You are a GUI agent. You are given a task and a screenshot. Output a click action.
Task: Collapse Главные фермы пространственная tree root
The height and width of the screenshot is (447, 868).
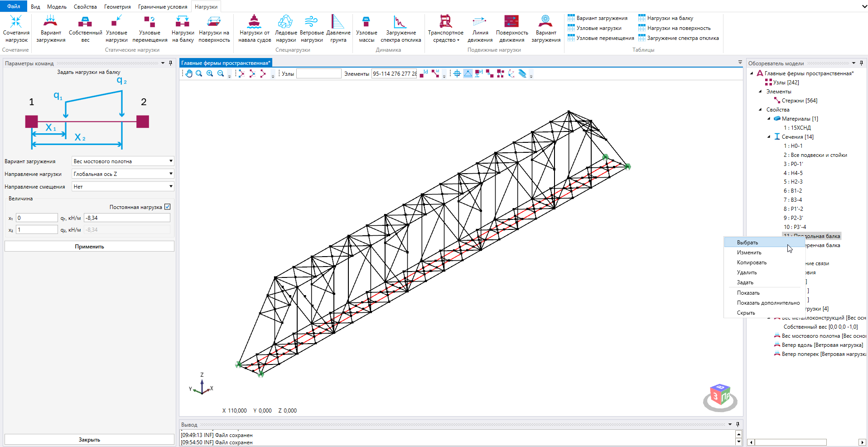pos(752,73)
